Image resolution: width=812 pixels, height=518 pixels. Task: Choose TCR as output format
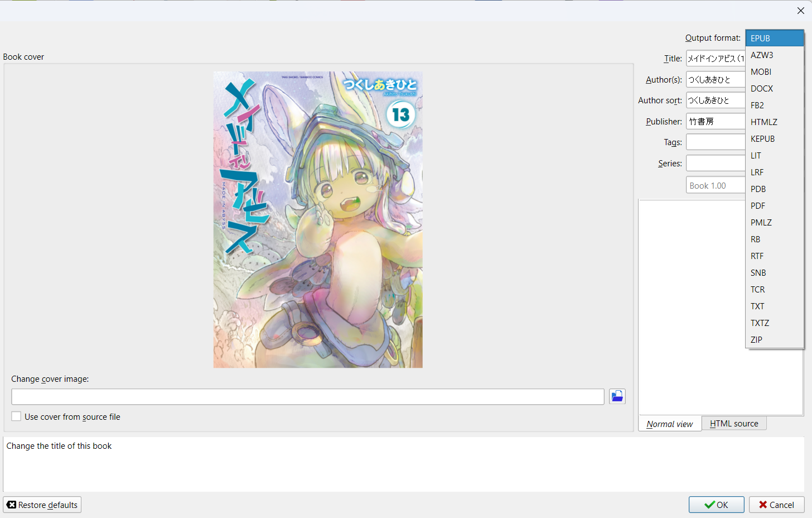[775, 289]
